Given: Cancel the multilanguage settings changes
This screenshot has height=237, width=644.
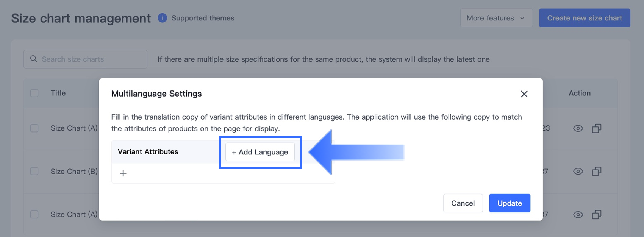Looking at the screenshot, I should pyautogui.click(x=463, y=203).
